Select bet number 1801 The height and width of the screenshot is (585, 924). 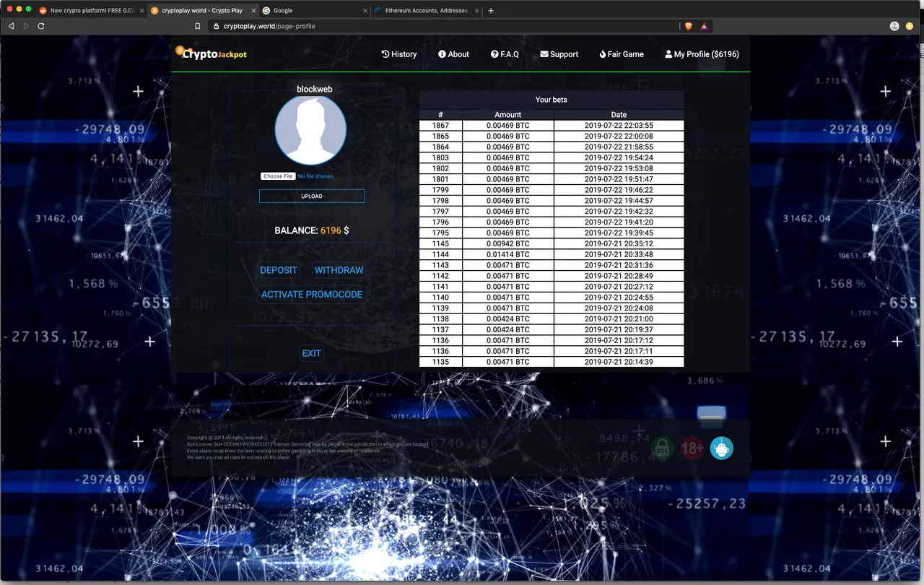tap(440, 179)
